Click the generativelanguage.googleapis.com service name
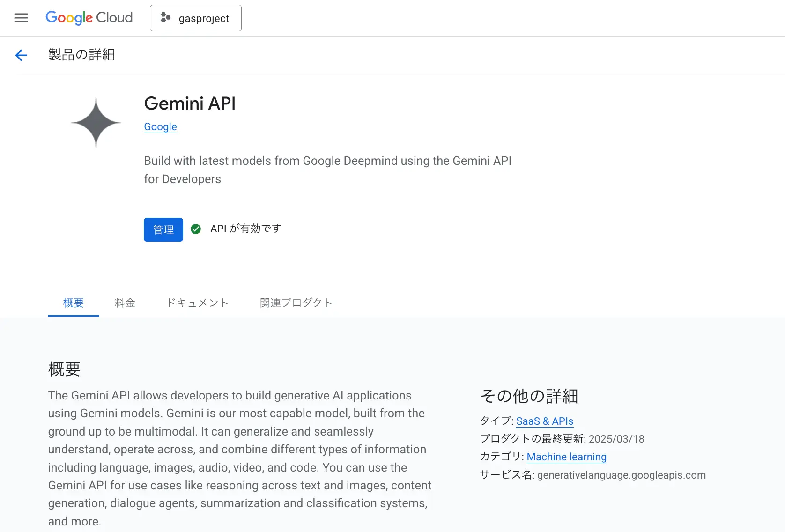 [x=622, y=475]
